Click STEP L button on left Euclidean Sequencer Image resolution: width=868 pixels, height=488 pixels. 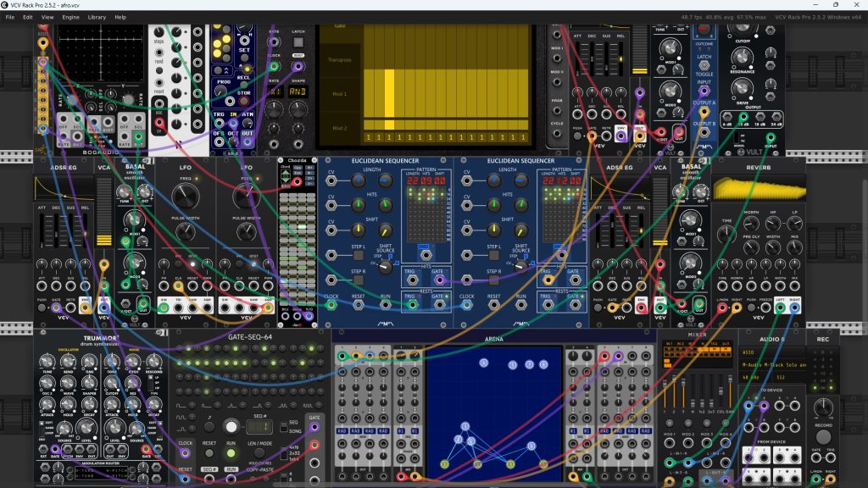[x=359, y=255]
